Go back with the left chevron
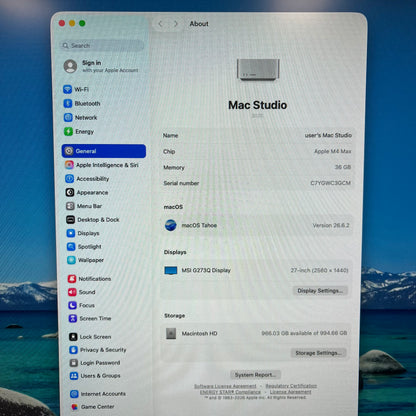The height and width of the screenshot is (416, 416). pos(160,24)
